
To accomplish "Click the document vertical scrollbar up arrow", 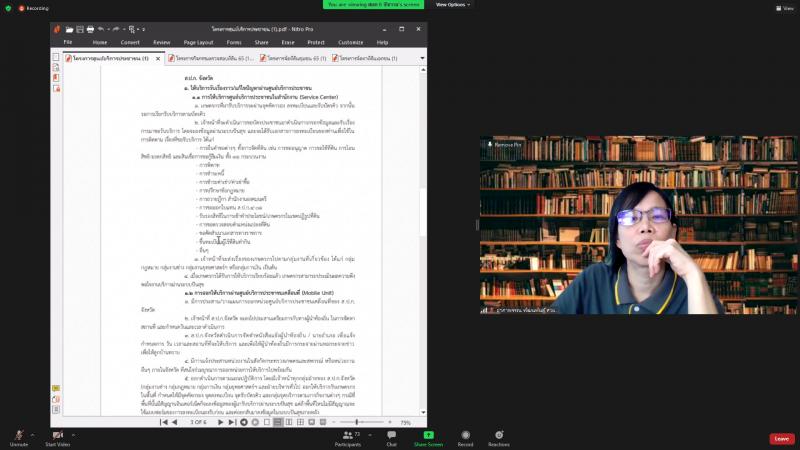I will coord(423,69).
